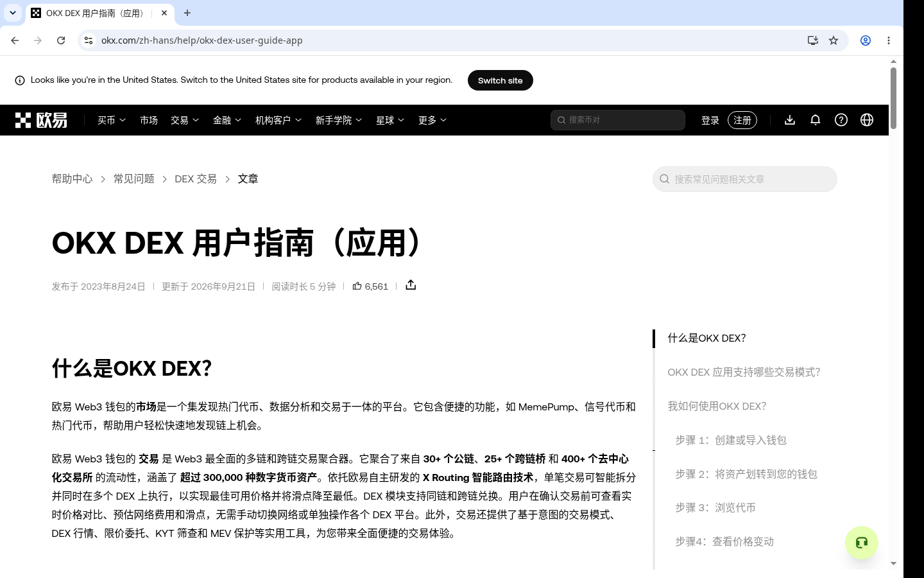The image size is (924, 578).
Task: Click the 6,561 like count
Action: click(377, 286)
